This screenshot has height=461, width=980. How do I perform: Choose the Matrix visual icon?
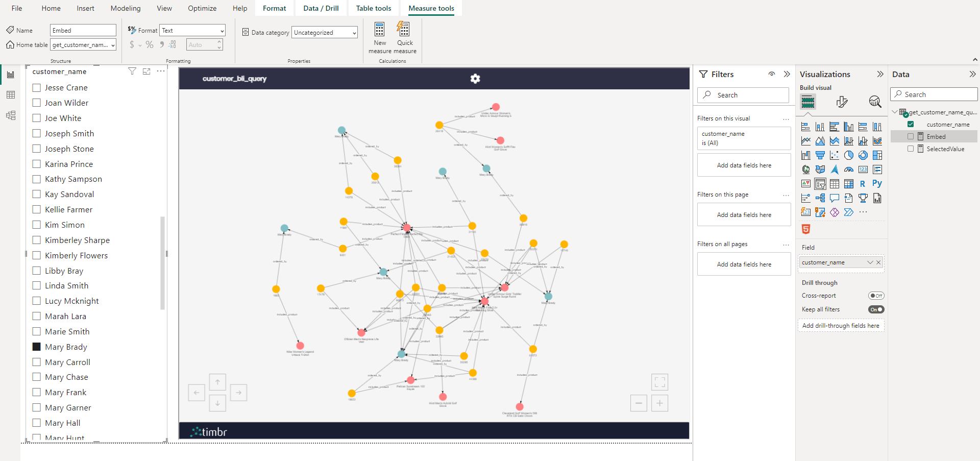pyautogui.click(x=849, y=184)
